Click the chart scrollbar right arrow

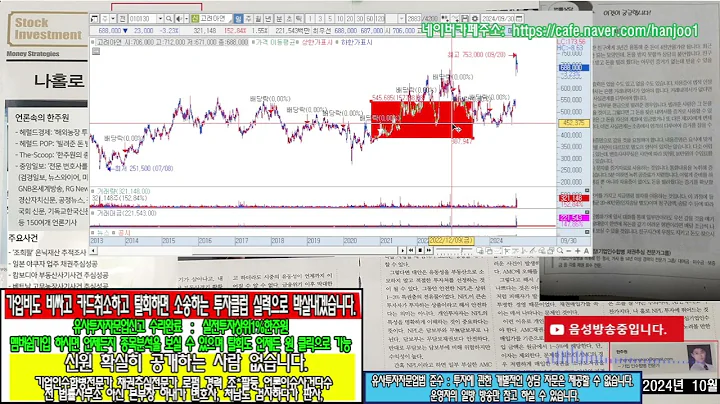tap(403, 251)
